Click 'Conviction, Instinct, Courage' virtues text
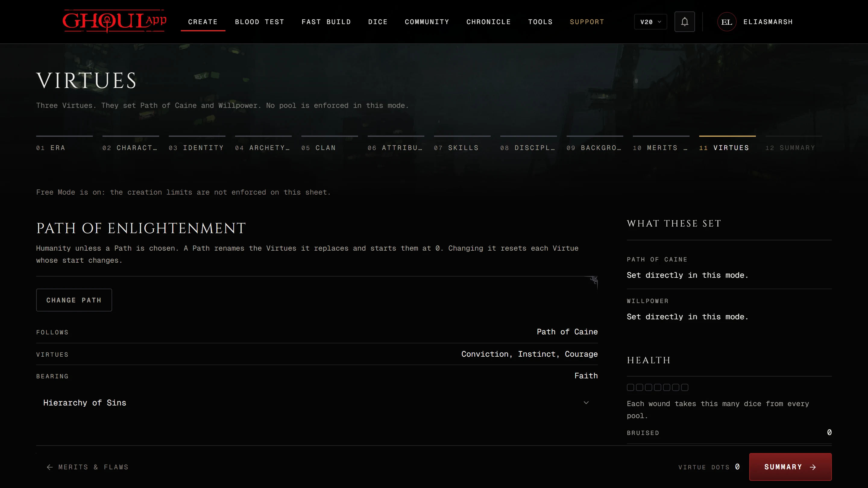Screen dimensions: 868x488 point(529,354)
